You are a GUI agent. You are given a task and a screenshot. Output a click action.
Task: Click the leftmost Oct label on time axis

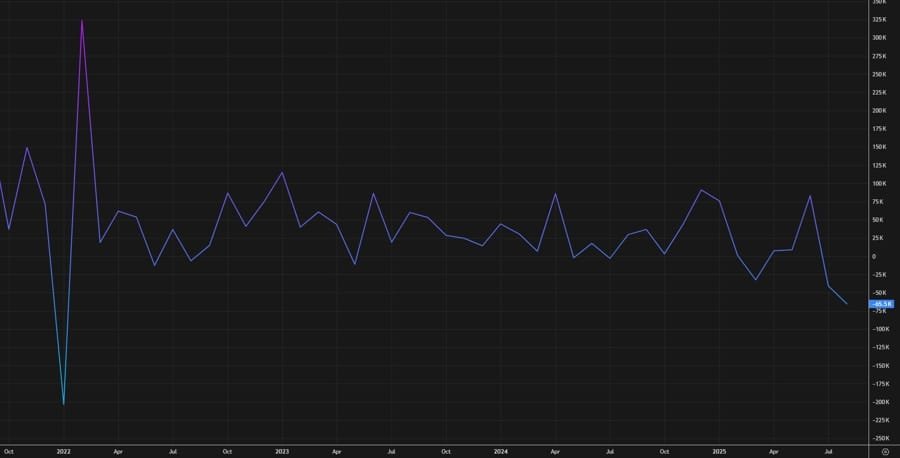9,451
